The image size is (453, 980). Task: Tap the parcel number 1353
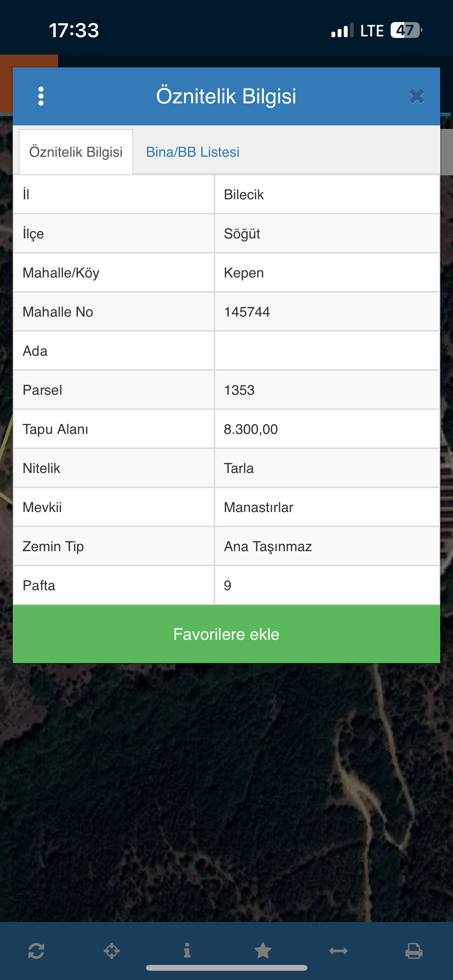[239, 390]
